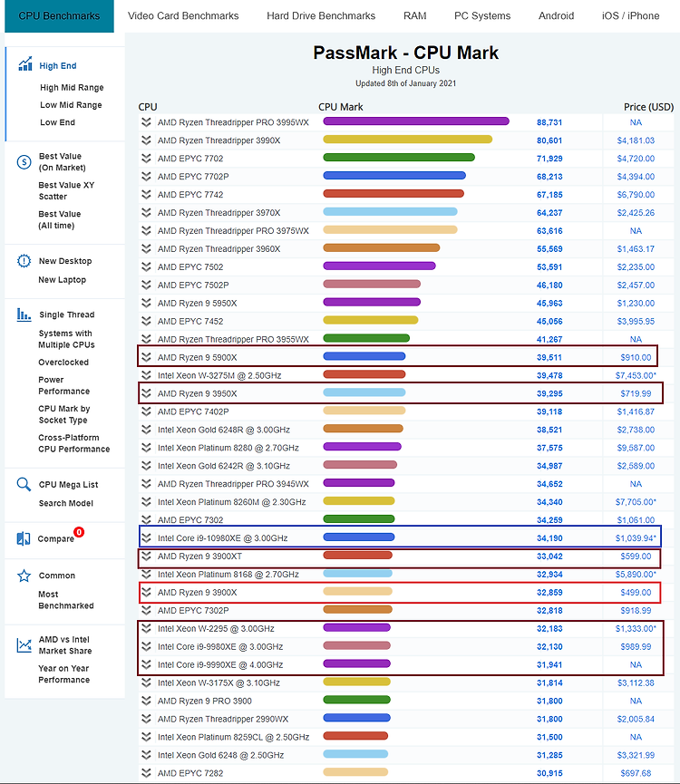Click the Price (USD) column header
The width and height of the screenshot is (680, 784).
coord(648,107)
